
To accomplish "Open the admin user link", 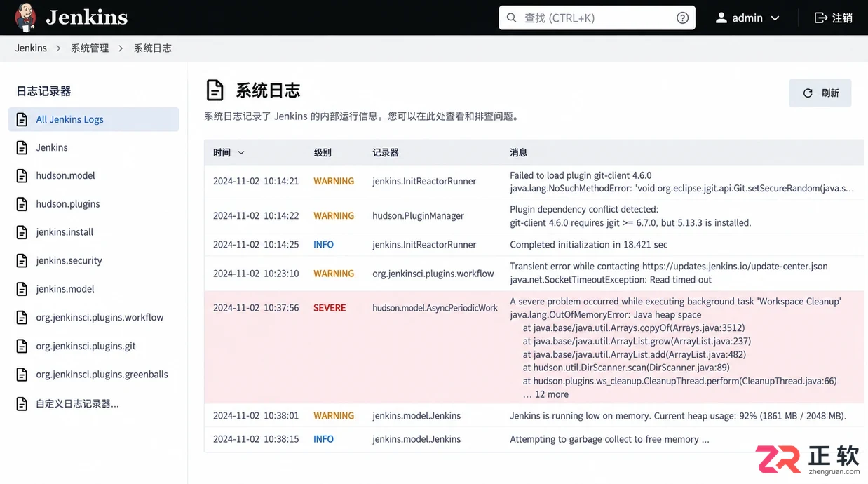I will [747, 18].
